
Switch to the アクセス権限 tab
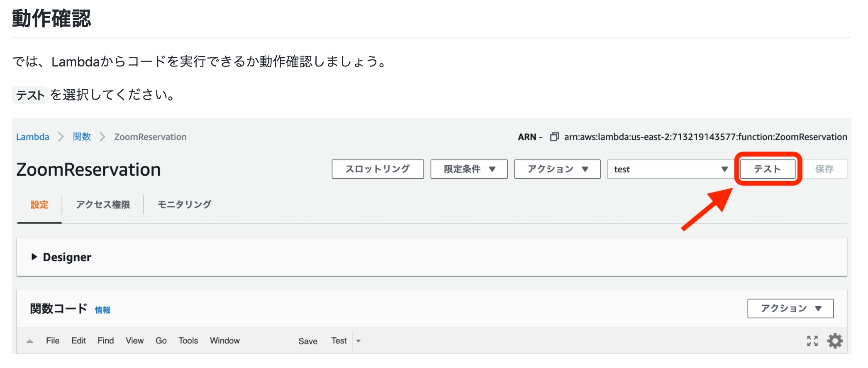pyautogui.click(x=103, y=205)
